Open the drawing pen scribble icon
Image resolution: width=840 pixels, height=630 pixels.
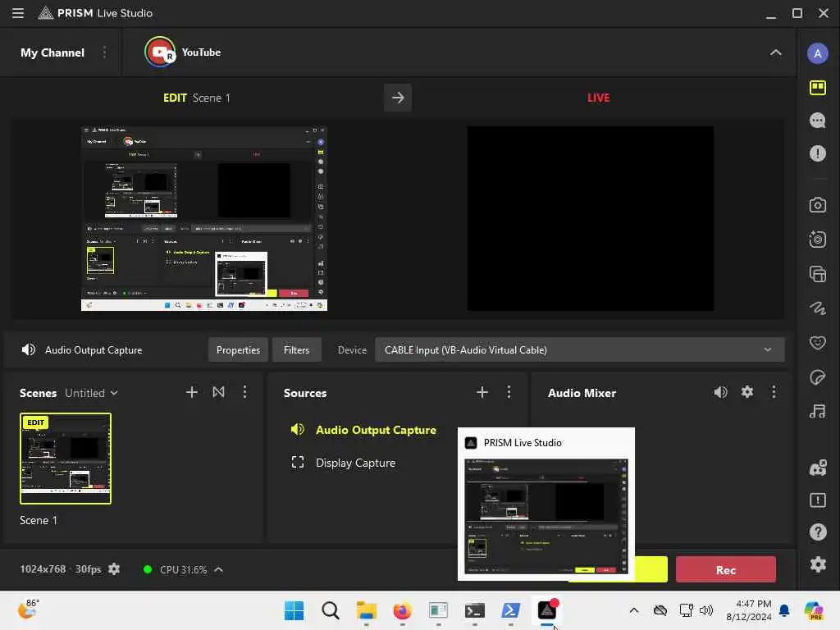pos(817,308)
